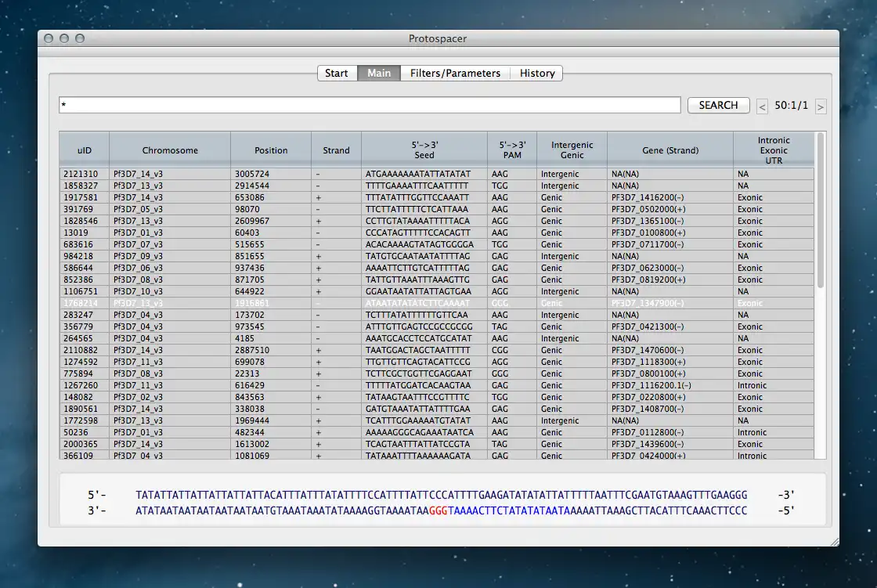
Task: Select row with uID 391769
Action: 436,209
